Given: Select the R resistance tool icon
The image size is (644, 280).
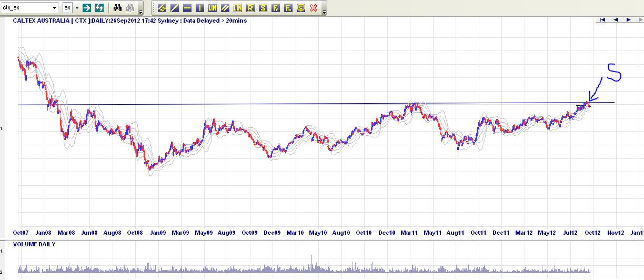Looking at the screenshot, I should coord(250,8).
